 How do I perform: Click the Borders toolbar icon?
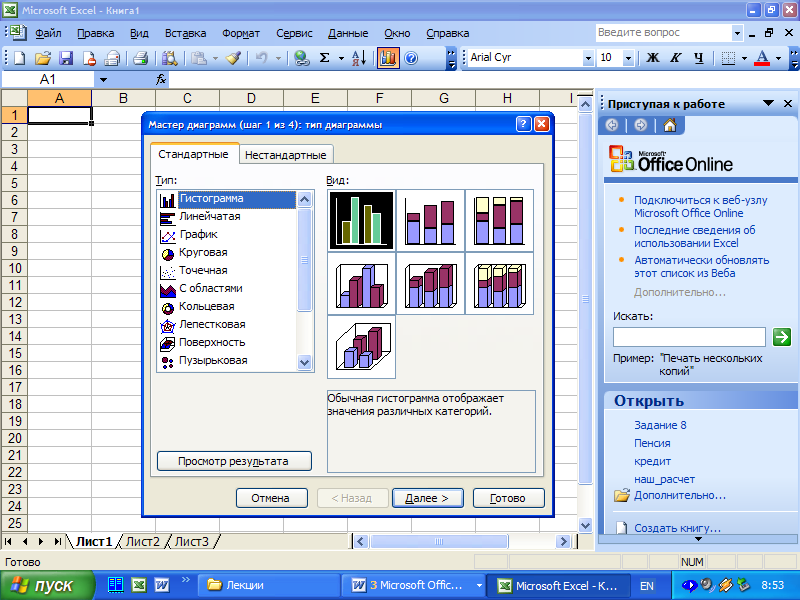tap(729, 58)
